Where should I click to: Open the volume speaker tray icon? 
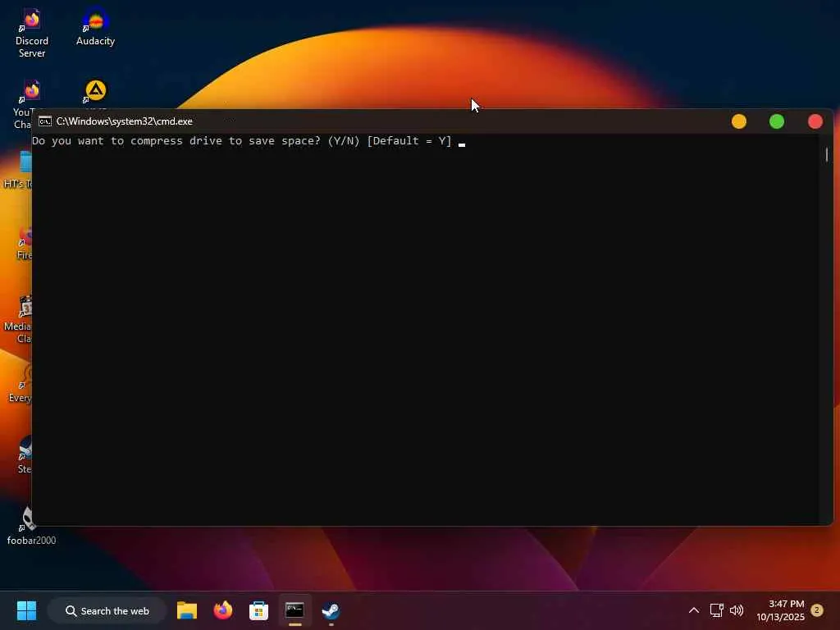[x=737, y=610]
